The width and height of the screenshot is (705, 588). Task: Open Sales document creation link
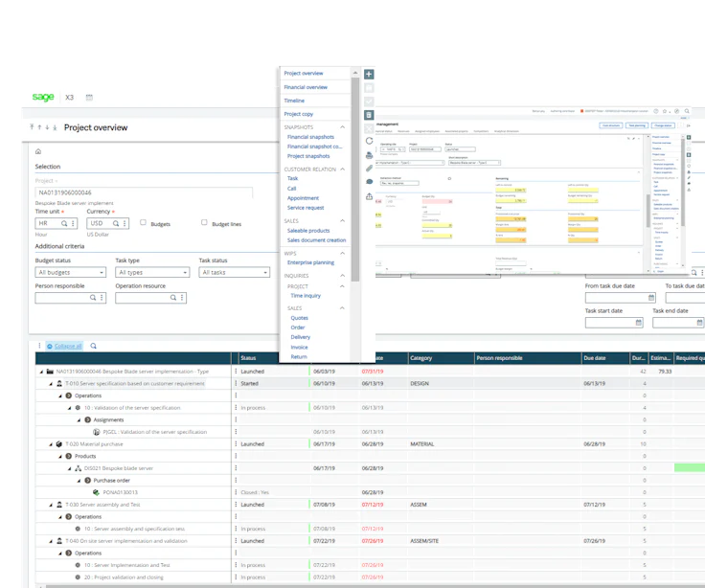pos(316,240)
